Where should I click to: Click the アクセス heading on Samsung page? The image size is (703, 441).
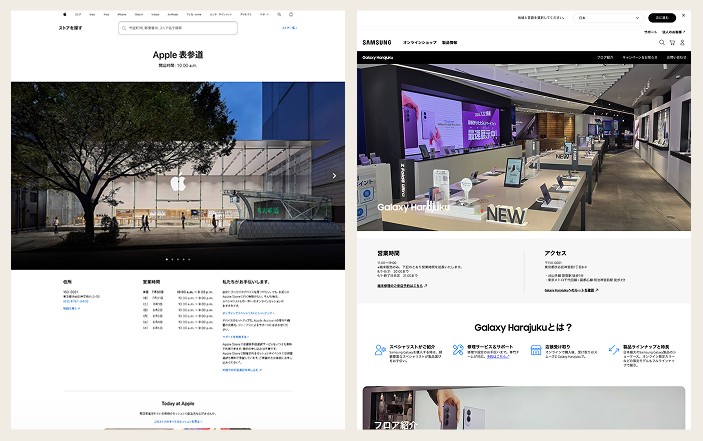pyautogui.click(x=555, y=253)
